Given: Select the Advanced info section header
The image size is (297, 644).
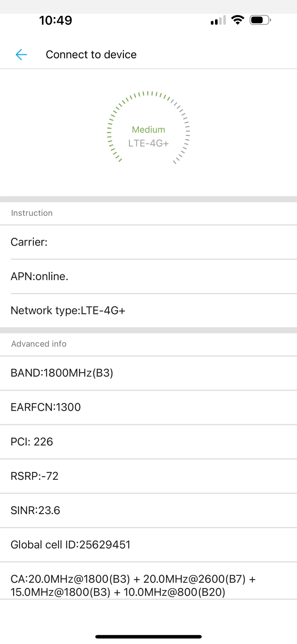Looking at the screenshot, I should click(x=39, y=344).
